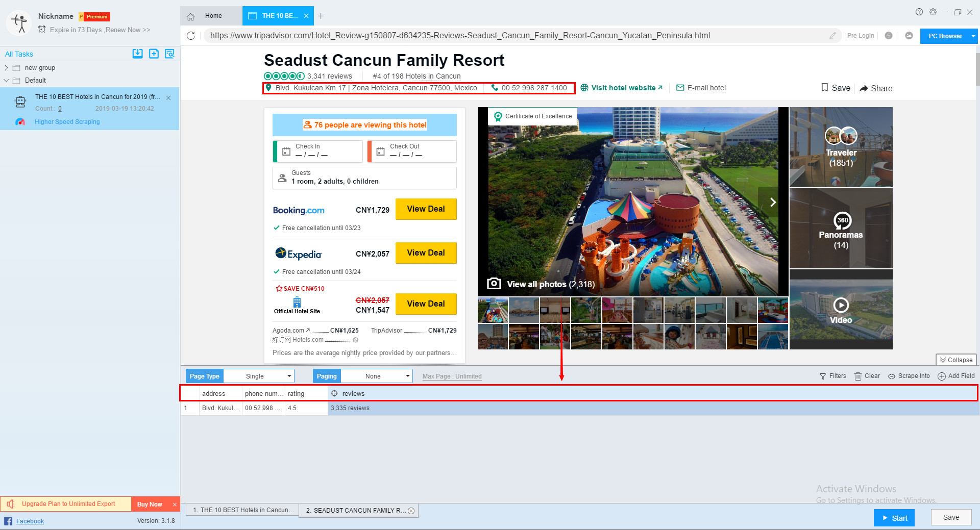
Task: Dismiss the Upgrade Plan banner
Action: click(x=175, y=504)
